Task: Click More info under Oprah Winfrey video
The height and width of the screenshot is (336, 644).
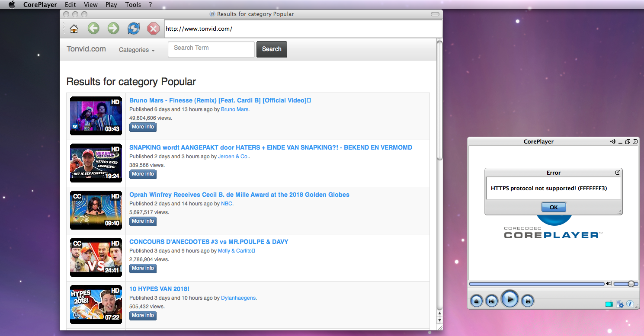Action: click(143, 221)
